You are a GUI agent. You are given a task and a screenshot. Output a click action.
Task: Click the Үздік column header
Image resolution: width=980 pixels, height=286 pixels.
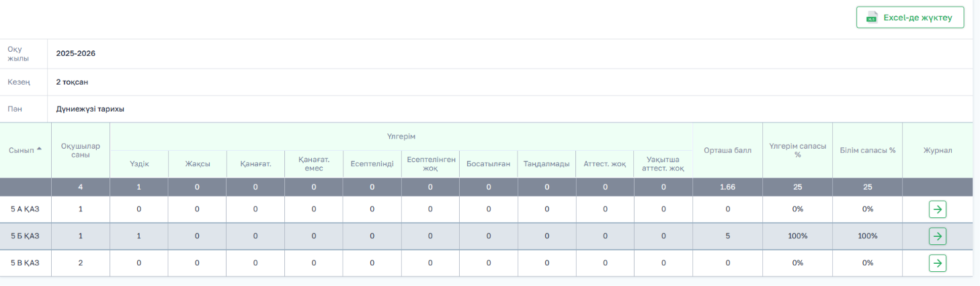coord(139,164)
